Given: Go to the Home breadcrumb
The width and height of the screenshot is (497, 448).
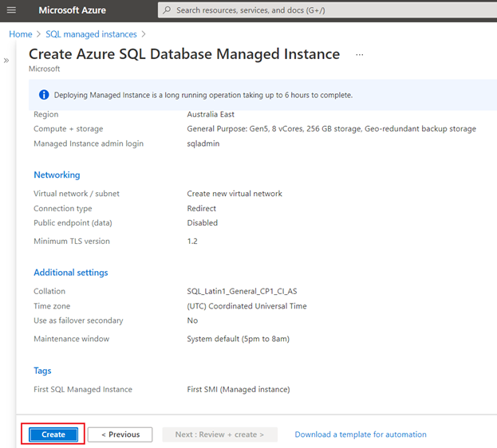Looking at the screenshot, I should tap(20, 34).
